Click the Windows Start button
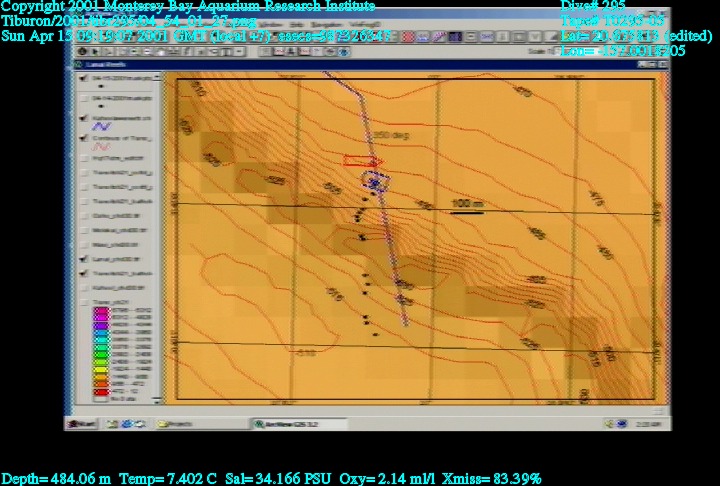The height and width of the screenshot is (486, 720). [x=84, y=424]
